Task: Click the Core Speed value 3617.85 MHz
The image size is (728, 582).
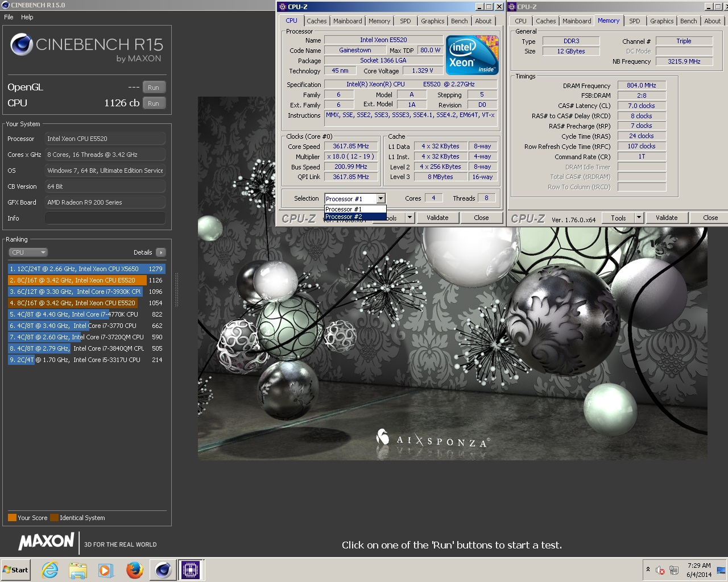Action: tap(351, 146)
